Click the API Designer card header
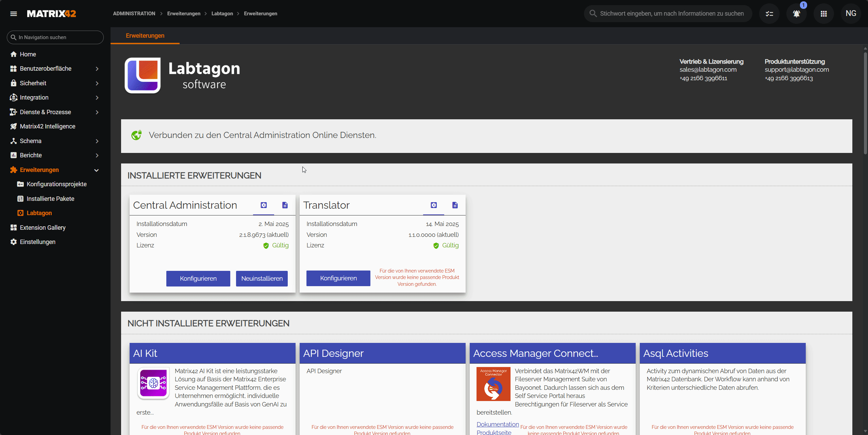 pos(382,353)
